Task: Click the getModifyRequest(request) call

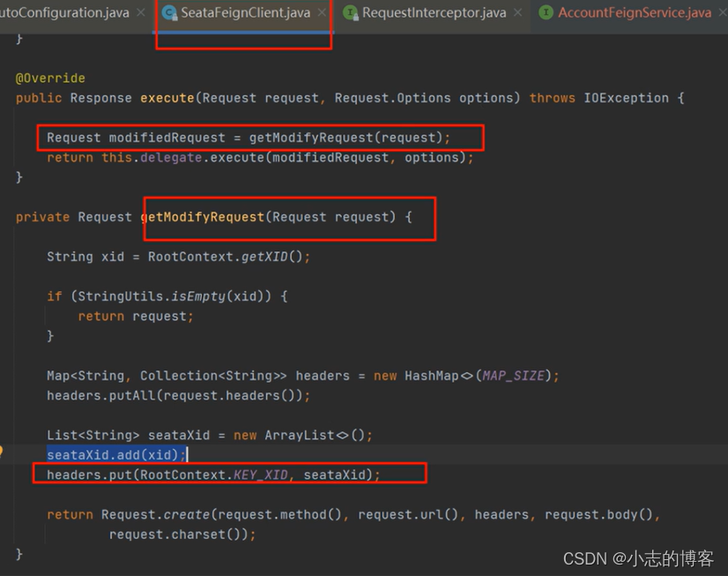Action: click(345, 138)
